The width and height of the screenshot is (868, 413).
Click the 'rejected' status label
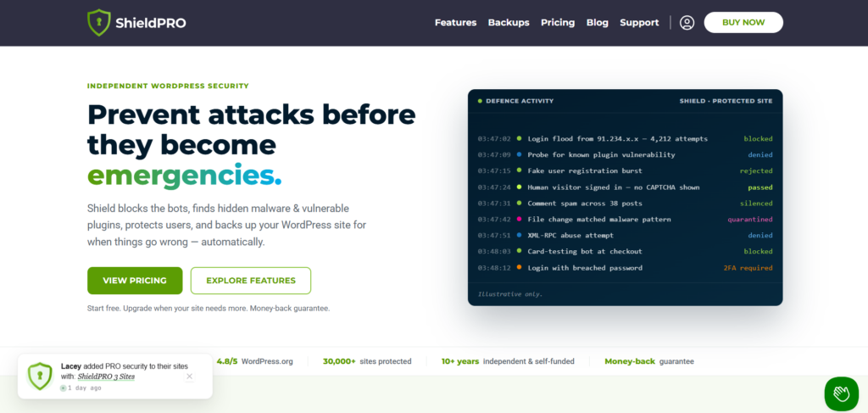[x=756, y=170]
